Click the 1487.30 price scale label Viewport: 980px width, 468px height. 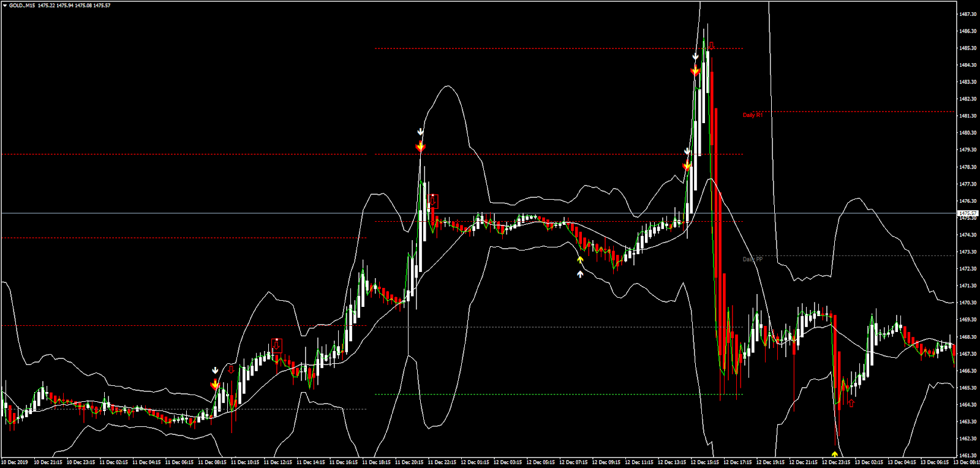(x=968, y=14)
